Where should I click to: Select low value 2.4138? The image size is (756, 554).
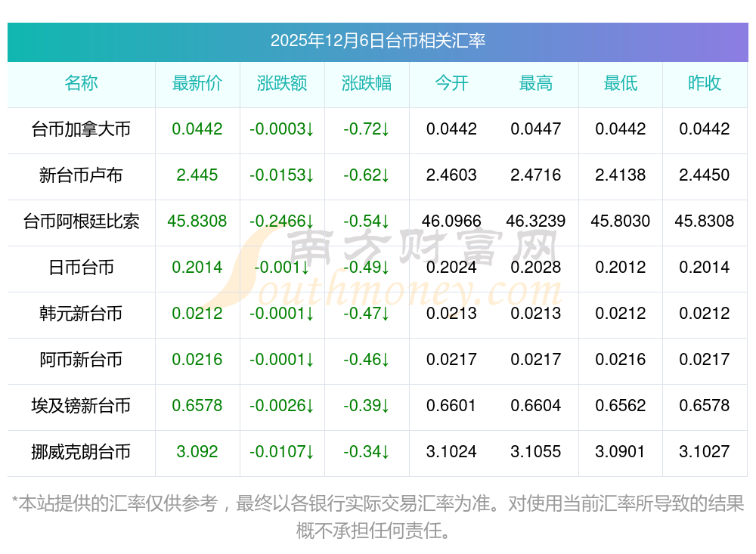pos(621,175)
